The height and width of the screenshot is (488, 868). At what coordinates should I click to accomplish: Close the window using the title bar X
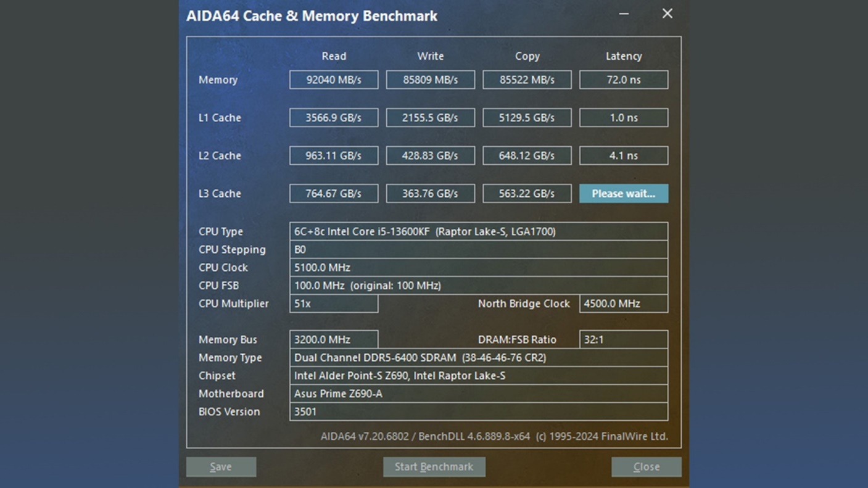[x=668, y=14]
